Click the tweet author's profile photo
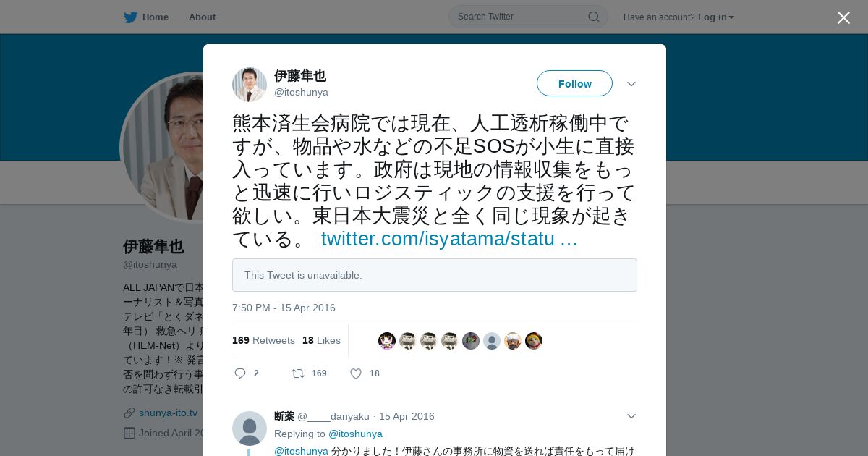Screen dimensions: 868x456 [x=250, y=85]
